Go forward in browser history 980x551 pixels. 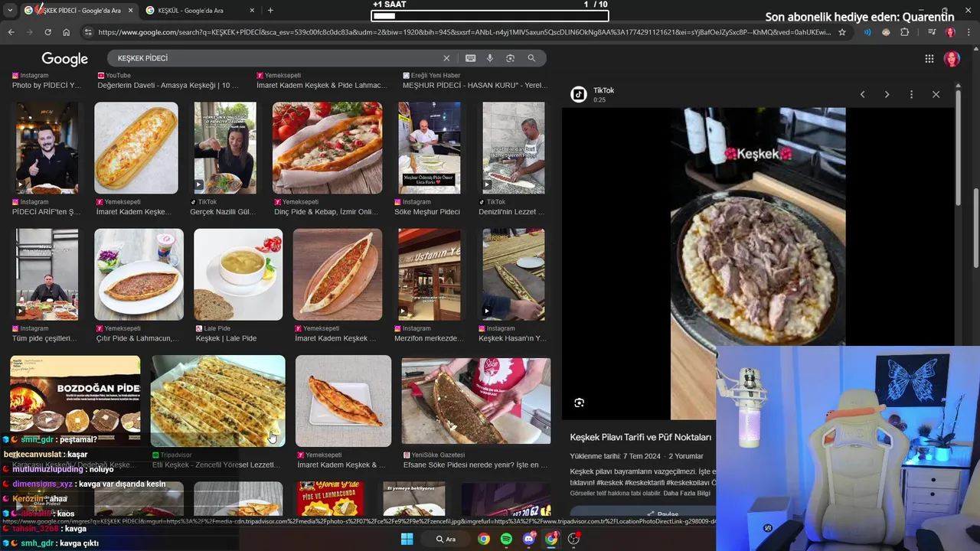(x=29, y=32)
